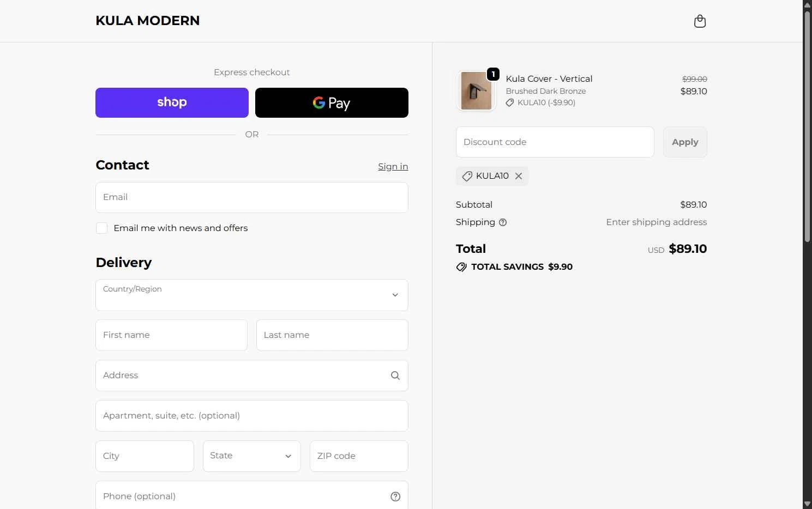The image size is (812, 509).
Task: Click the ZIP code field
Action: 359,456
